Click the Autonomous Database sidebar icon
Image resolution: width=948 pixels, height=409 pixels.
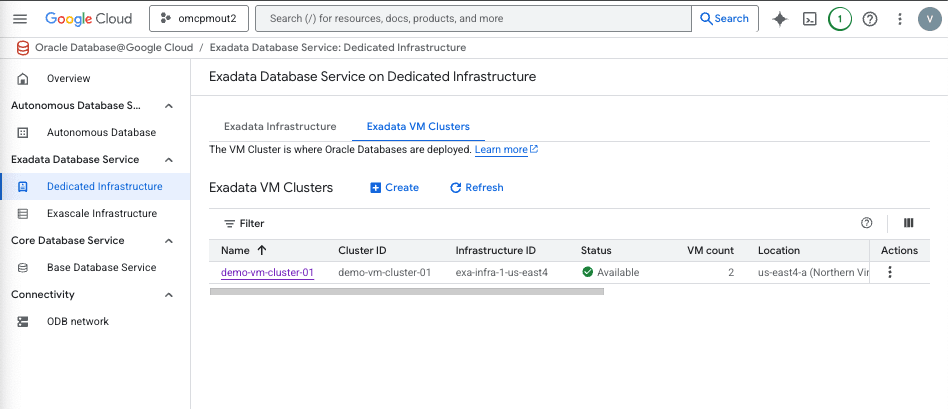(23, 133)
